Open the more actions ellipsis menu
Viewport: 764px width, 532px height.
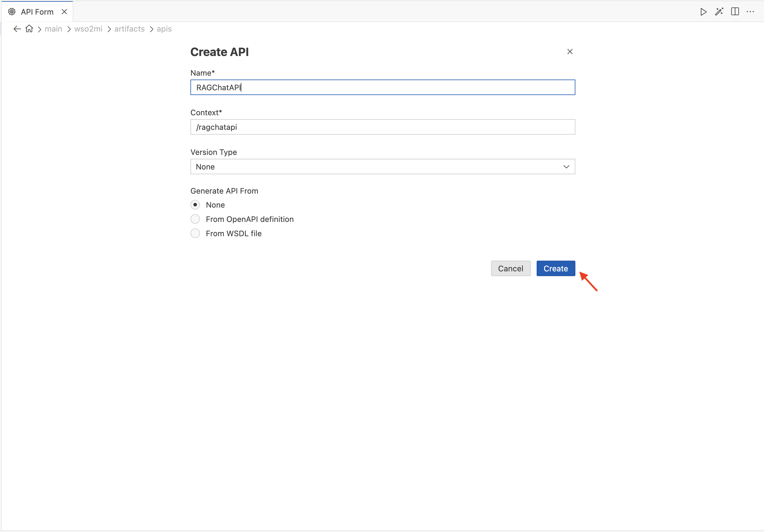point(750,12)
